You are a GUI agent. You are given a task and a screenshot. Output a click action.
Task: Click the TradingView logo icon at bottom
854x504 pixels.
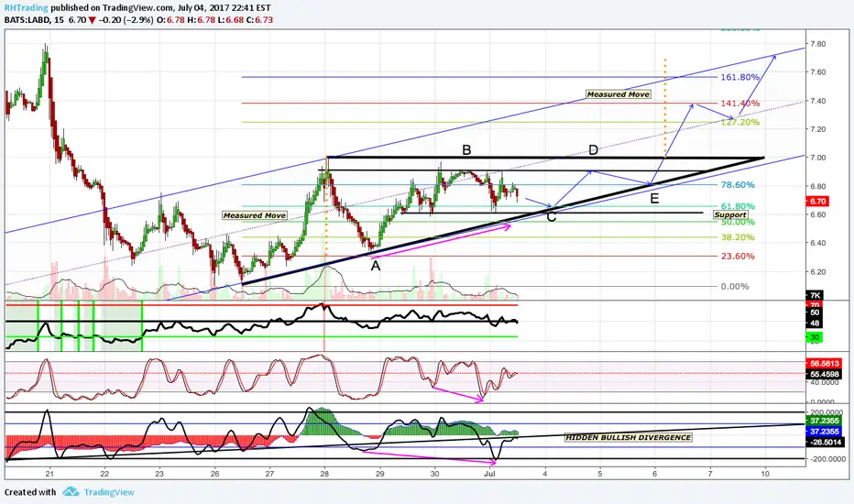tap(71, 491)
